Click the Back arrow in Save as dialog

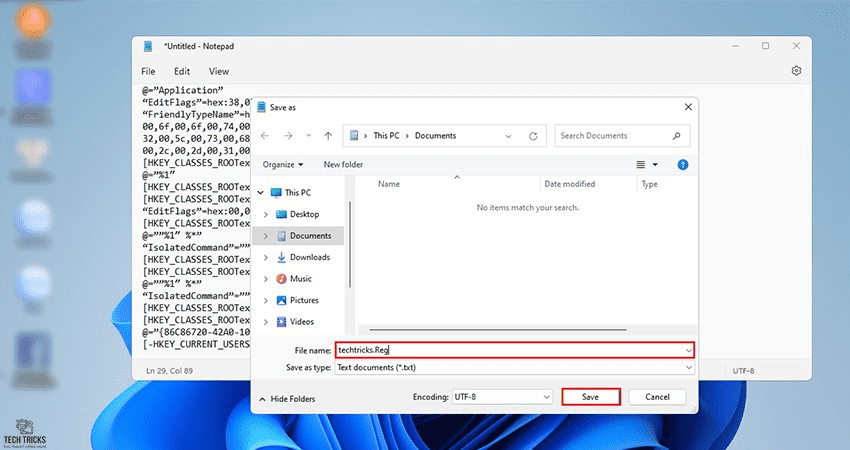pyautogui.click(x=265, y=136)
